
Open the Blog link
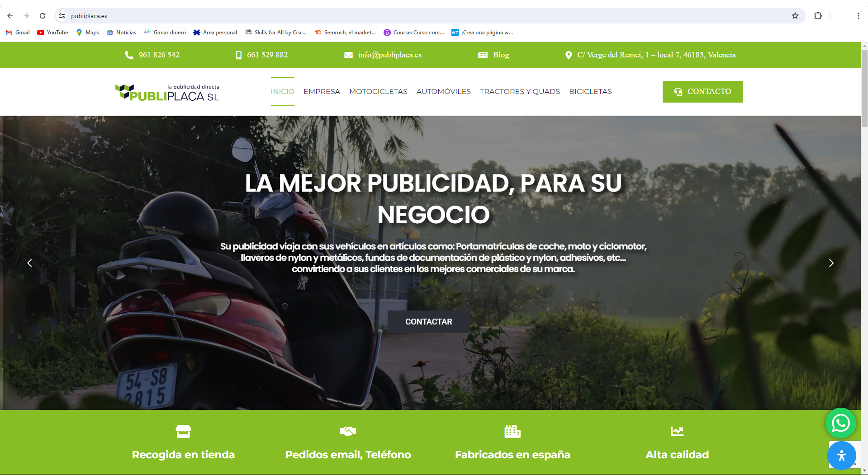tap(501, 55)
